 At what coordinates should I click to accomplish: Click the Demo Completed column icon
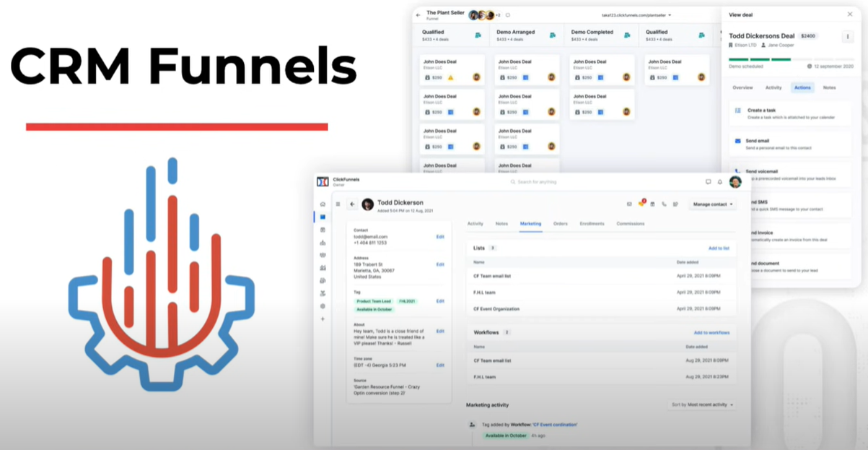(627, 35)
